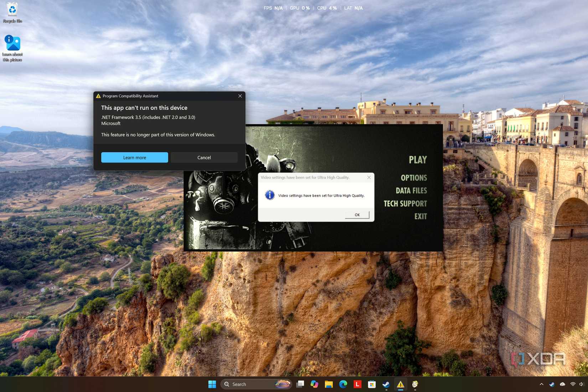Click the GPU 0% overlay readout
Screen dimensions: 588x392
pyautogui.click(x=300, y=8)
